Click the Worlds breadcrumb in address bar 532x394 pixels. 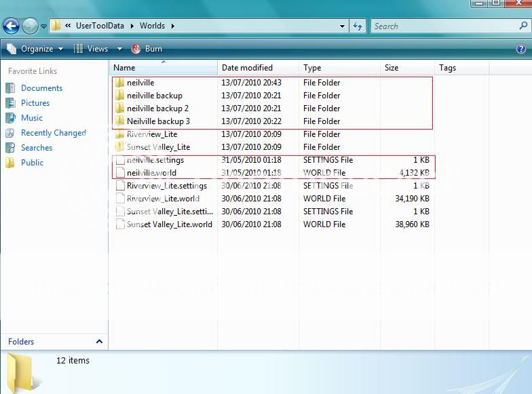pyautogui.click(x=152, y=26)
